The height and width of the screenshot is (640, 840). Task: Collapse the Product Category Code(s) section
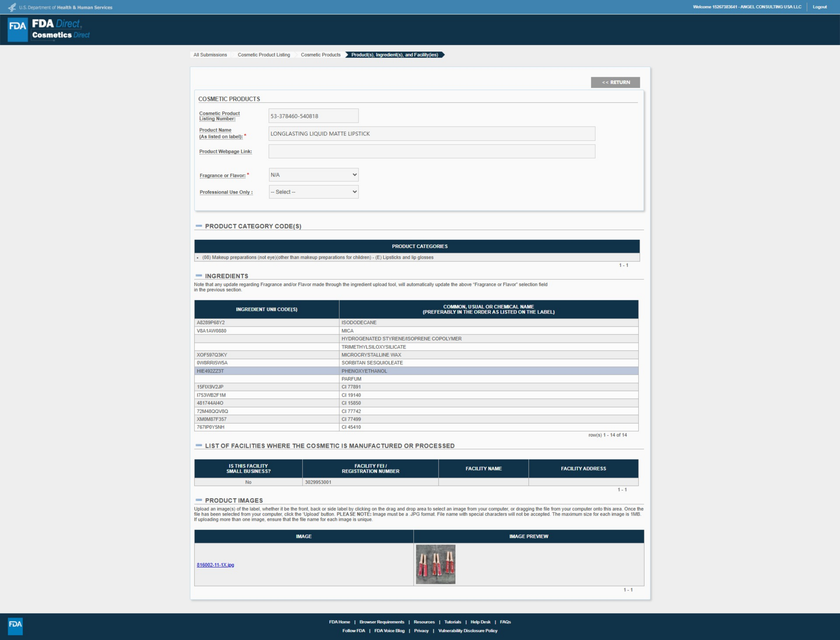198,226
